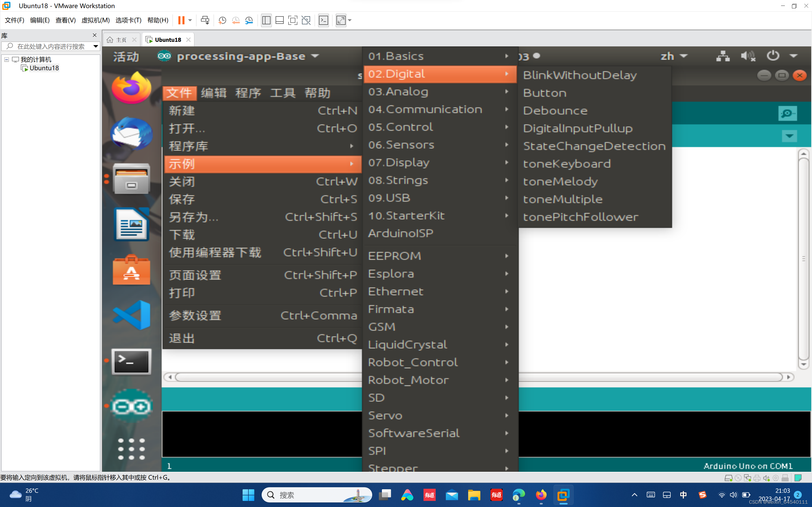Open Microsoft Edge from the Windows taskbar
Screen dimensions: 812x507
518,495
